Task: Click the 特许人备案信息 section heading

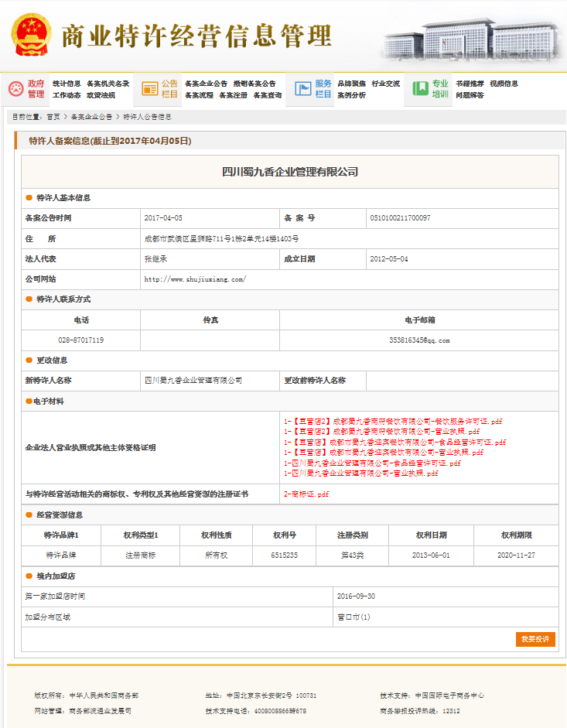Action: [110, 141]
